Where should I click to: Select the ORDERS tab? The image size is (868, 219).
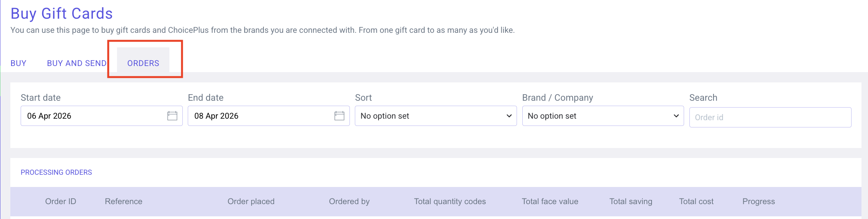pyautogui.click(x=143, y=63)
